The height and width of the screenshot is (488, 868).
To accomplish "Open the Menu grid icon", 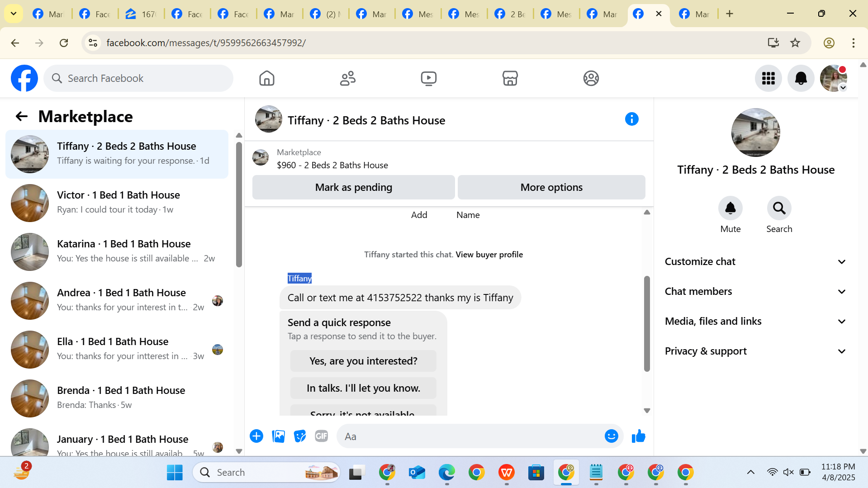I will [x=768, y=78].
